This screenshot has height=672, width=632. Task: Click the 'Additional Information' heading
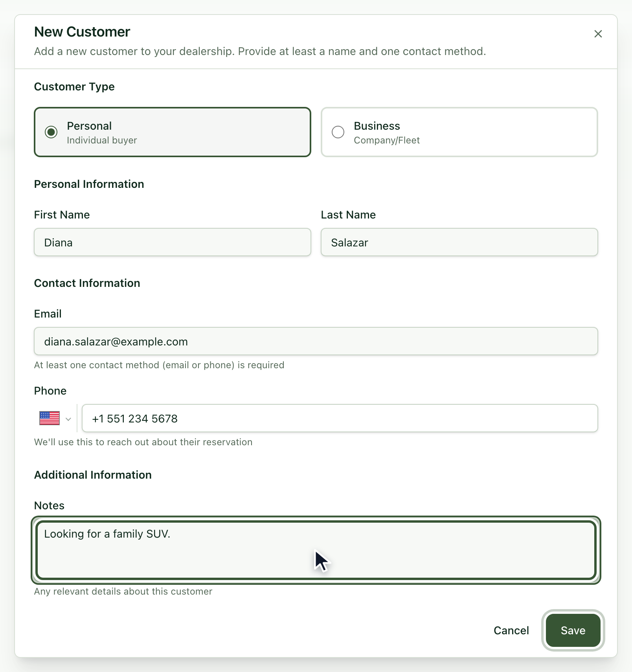[x=93, y=475]
